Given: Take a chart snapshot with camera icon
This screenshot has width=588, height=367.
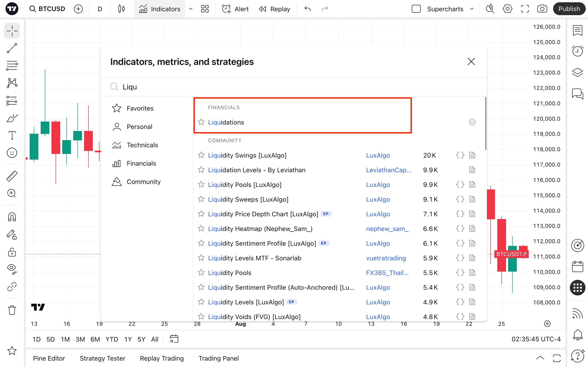Looking at the screenshot, I should (542, 9).
